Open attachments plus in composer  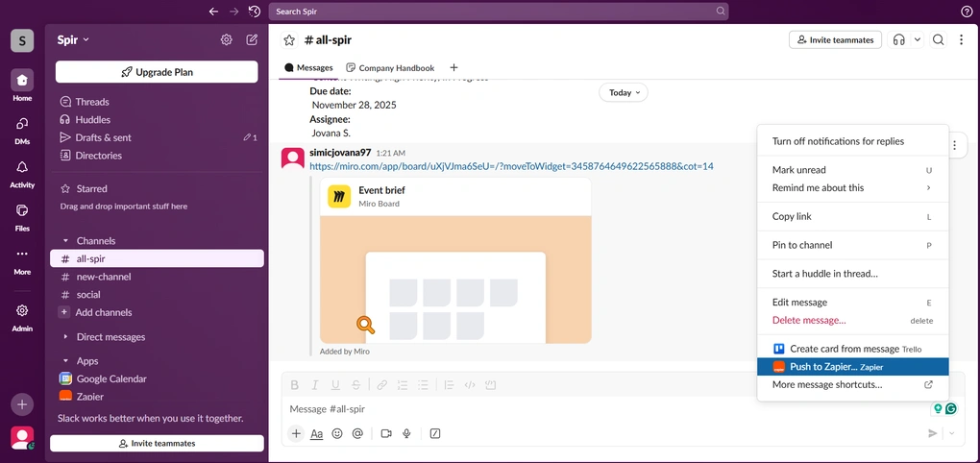296,433
